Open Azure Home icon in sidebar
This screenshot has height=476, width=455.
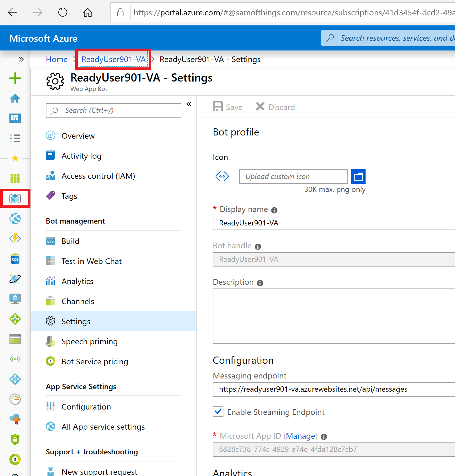15,98
